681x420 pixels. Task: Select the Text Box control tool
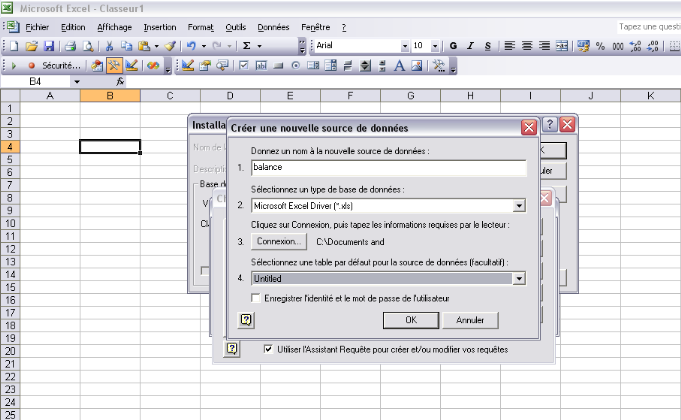coord(261,66)
